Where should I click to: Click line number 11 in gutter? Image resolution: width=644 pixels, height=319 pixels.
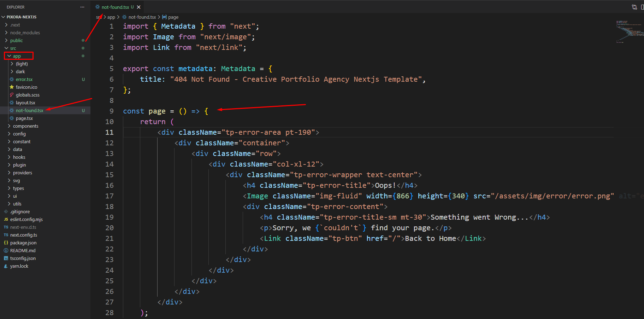click(x=110, y=132)
